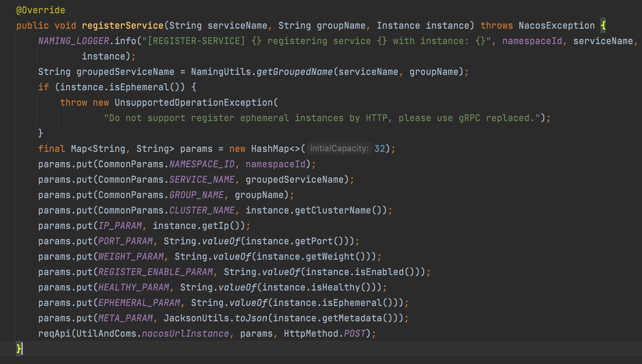
Task: Click the number 32 in the HashMap constructor
Action: click(x=379, y=149)
